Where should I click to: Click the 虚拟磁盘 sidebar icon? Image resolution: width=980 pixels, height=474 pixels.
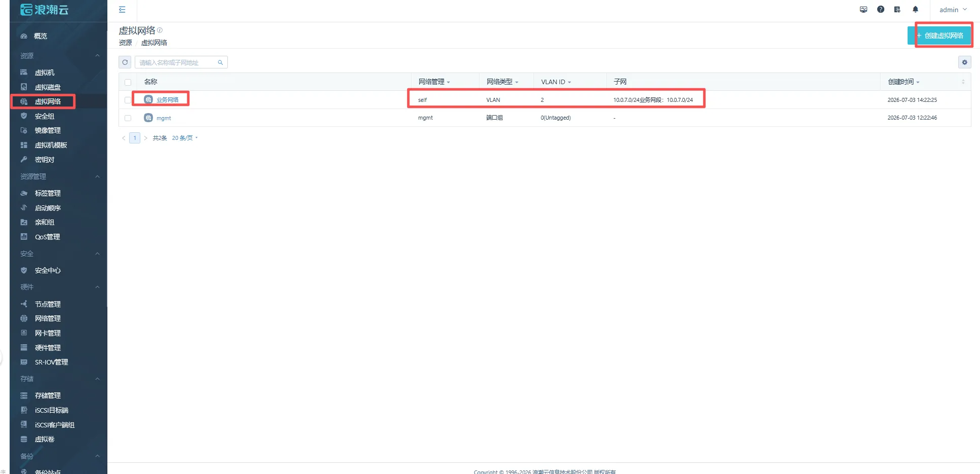pos(24,87)
